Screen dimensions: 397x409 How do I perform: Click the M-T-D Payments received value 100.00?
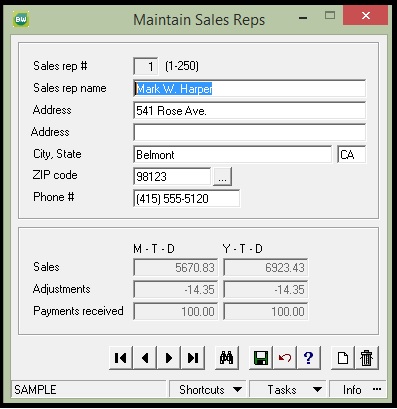click(x=176, y=311)
